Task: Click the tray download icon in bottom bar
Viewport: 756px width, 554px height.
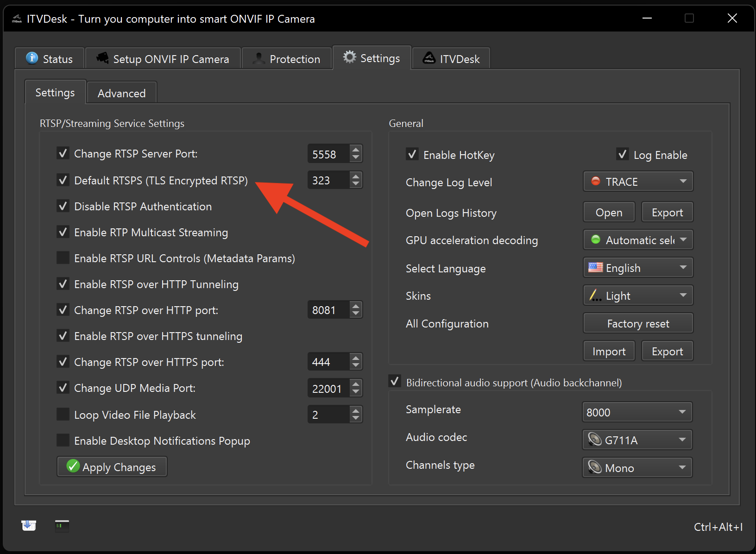Action: 28,525
